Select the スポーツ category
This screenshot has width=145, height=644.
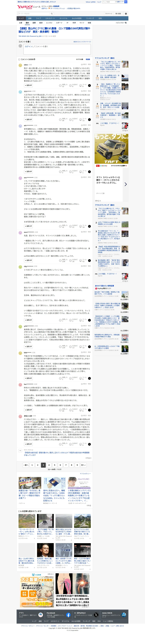pyautogui.click(x=59, y=23)
